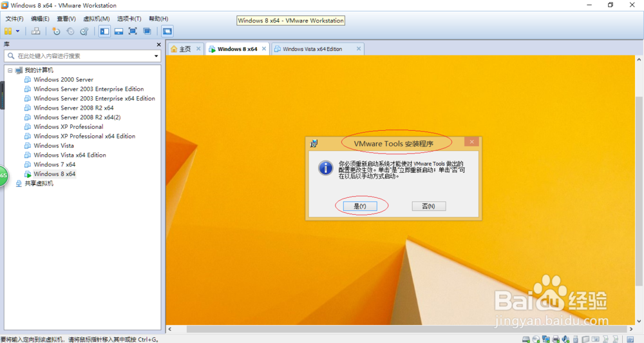The height and width of the screenshot is (343, 644).
Task: Select running Windows 8 x64 in library tree
Action: pos(55,174)
